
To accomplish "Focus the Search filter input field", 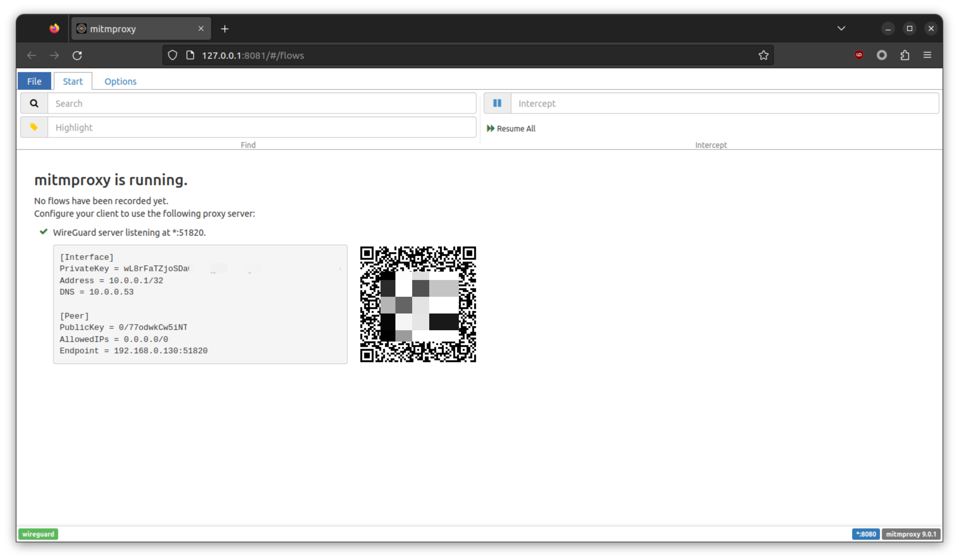I will (x=261, y=103).
